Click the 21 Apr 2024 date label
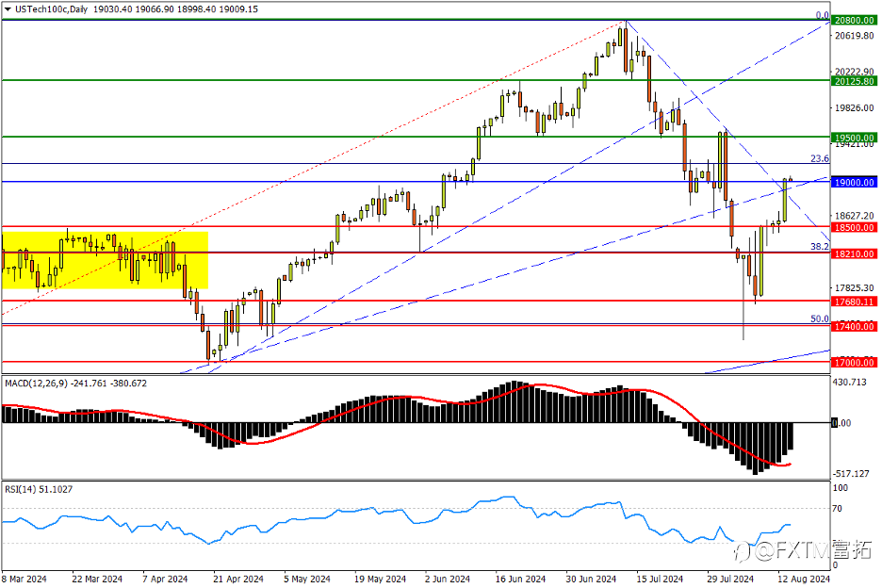This screenshot has height=588, width=882. [x=238, y=579]
